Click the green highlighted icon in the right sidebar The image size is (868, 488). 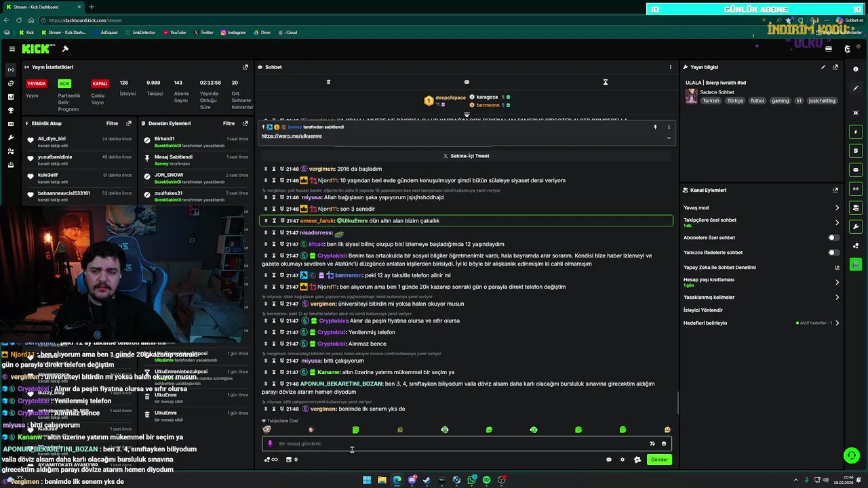[856, 264]
